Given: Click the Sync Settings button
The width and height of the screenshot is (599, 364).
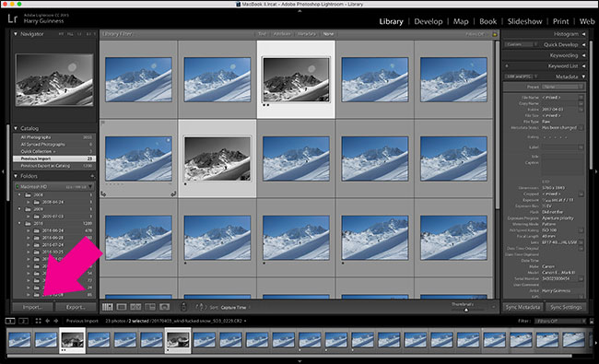Looking at the screenshot, I should tap(566, 307).
